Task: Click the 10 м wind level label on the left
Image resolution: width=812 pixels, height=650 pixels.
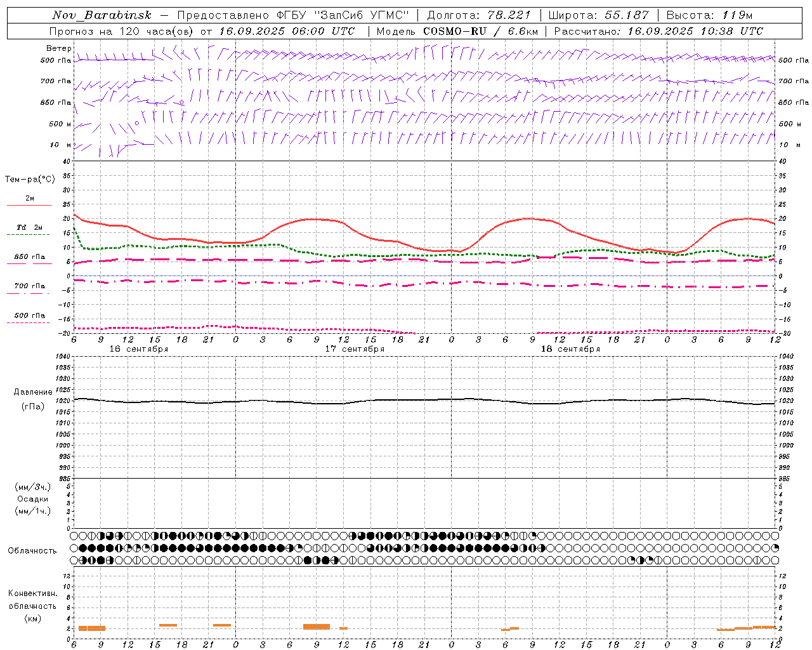Action: point(61,145)
